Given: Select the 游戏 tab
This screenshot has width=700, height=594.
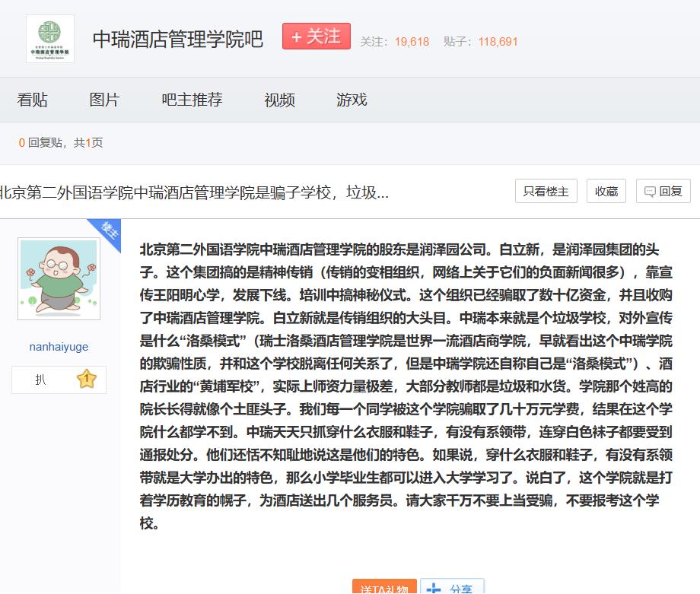Looking at the screenshot, I should pos(352,100).
